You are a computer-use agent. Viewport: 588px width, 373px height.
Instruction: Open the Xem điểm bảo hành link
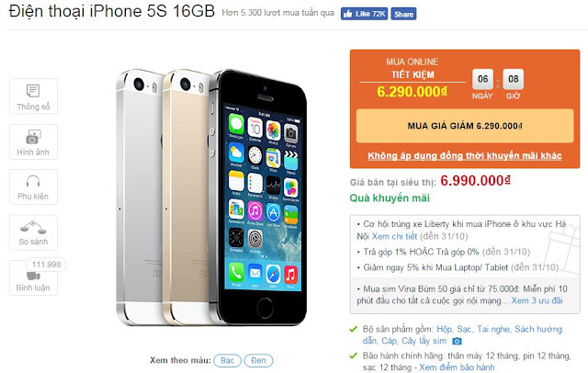tap(457, 367)
